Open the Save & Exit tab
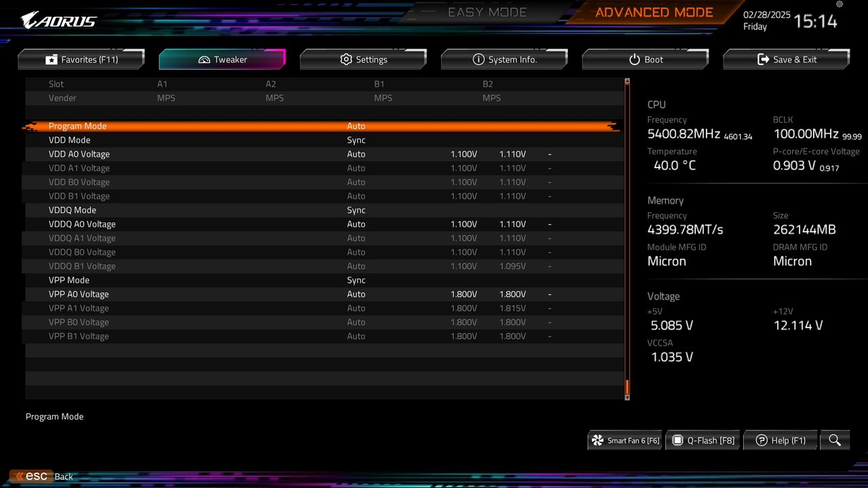Viewport: 868px width, 488px height. (787, 60)
